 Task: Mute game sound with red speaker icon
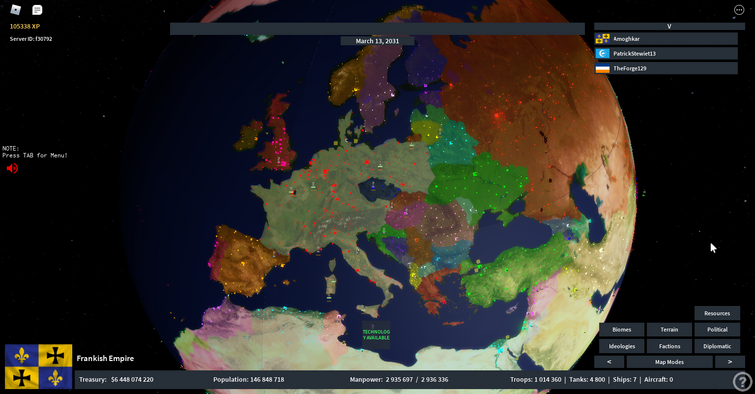tap(12, 168)
